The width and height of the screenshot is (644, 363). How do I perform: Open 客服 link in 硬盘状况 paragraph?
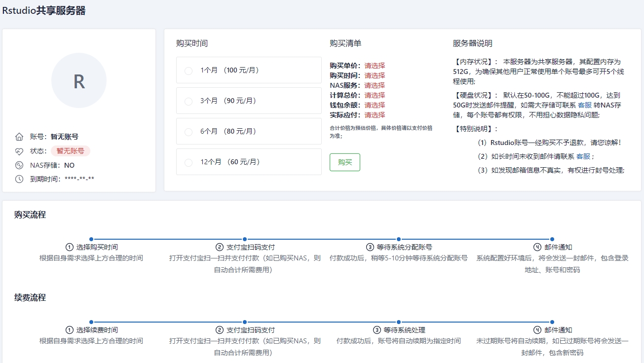click(x=585, y=105)
